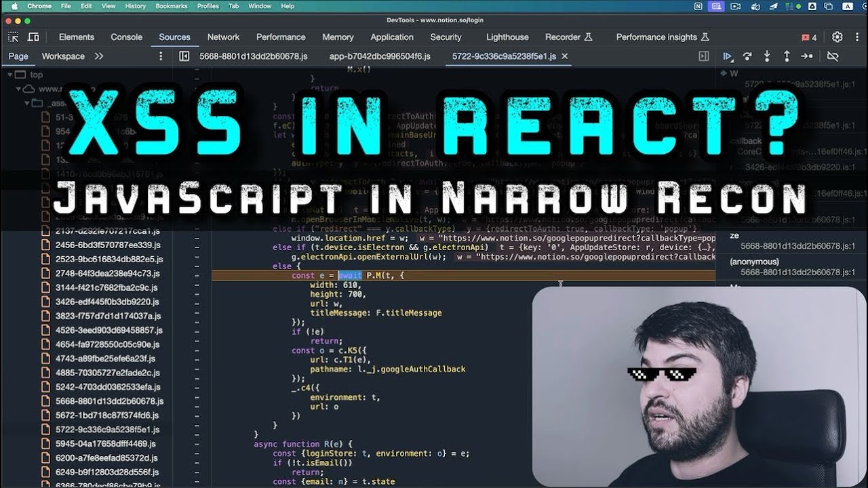Open the Performance panel
Screen dimensions: 868x488
[281, 37]
